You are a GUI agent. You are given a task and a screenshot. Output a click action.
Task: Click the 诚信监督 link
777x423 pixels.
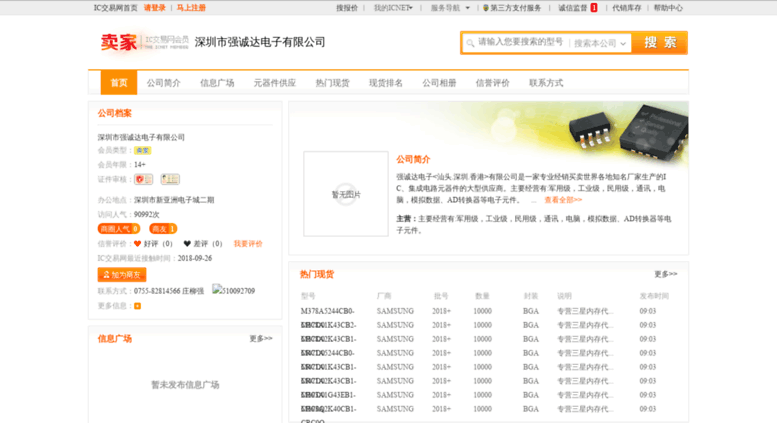(573, 8)
